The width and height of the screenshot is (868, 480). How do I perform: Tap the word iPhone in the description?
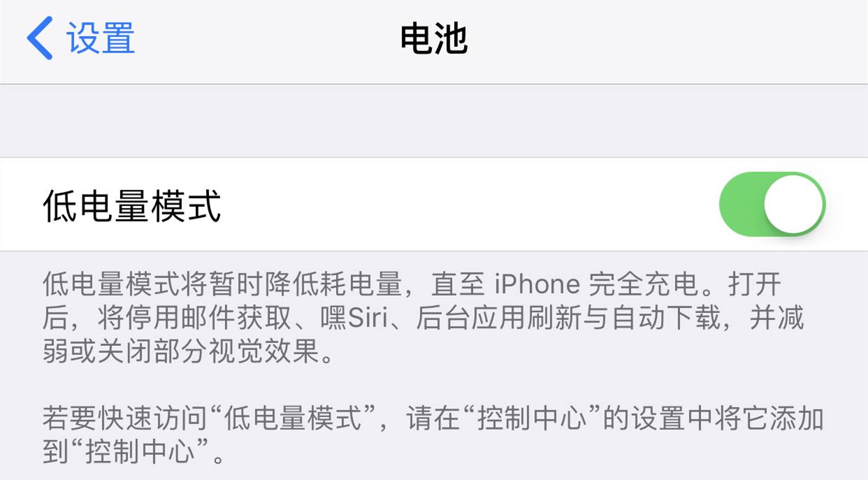pos(537,284)
